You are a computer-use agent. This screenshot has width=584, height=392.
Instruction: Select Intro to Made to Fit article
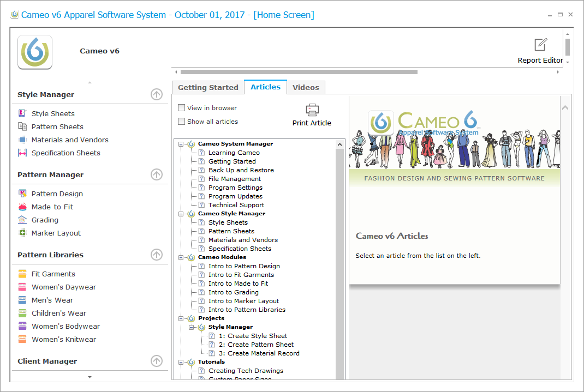point(238,284)
